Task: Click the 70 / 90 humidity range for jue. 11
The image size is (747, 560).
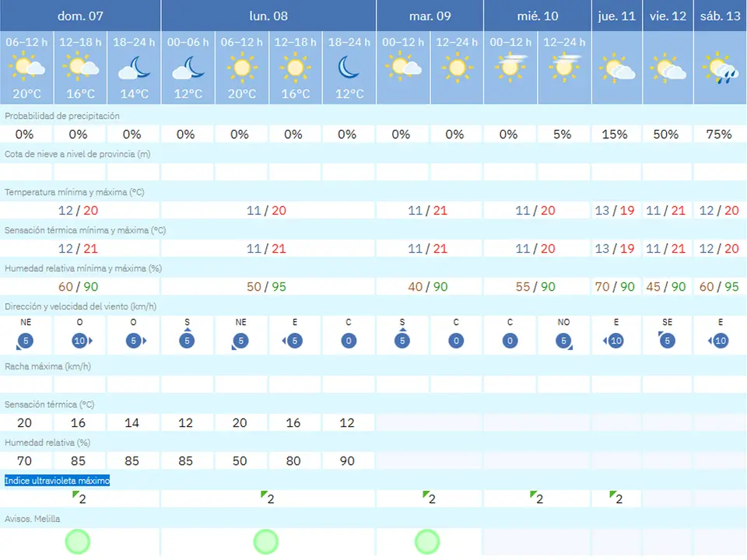Action: coord(615,287)
